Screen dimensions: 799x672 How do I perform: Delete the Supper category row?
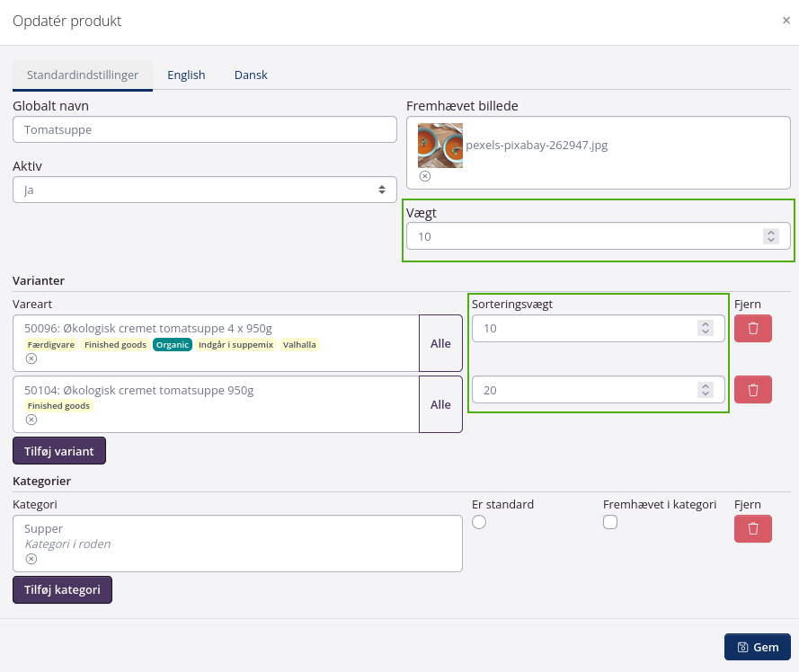752,529
